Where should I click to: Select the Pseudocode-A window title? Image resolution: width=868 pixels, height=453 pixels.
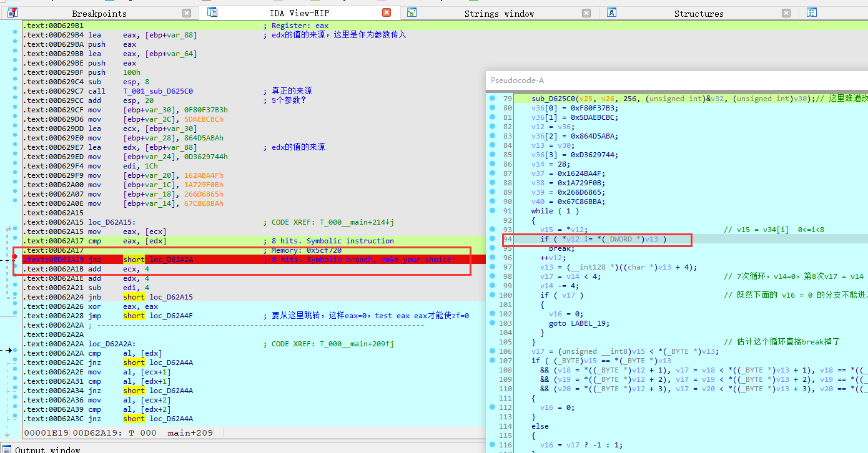pos(517,80)
